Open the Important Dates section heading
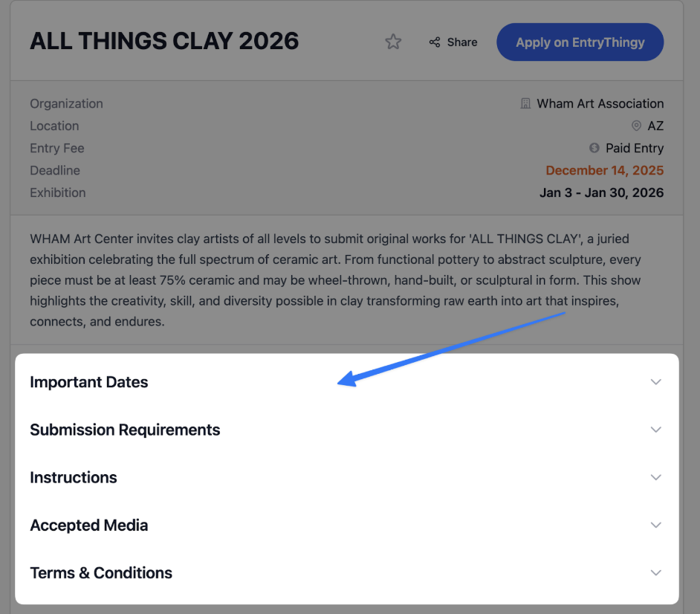 click(x=89, y=382)
